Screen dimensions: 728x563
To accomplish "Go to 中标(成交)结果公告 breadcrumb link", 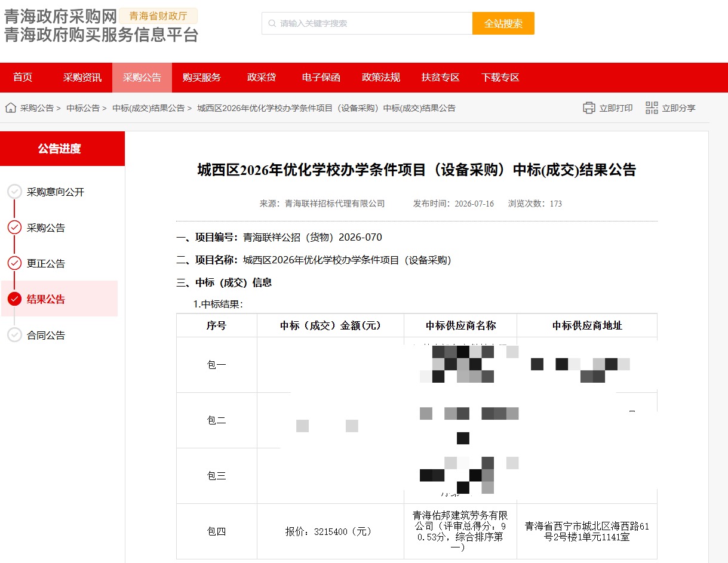I will pyautogui.click(x=149, y=108).
